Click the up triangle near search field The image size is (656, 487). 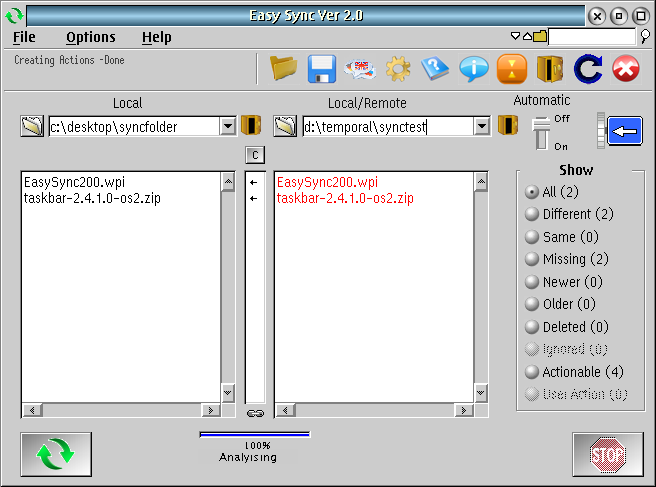527,36
